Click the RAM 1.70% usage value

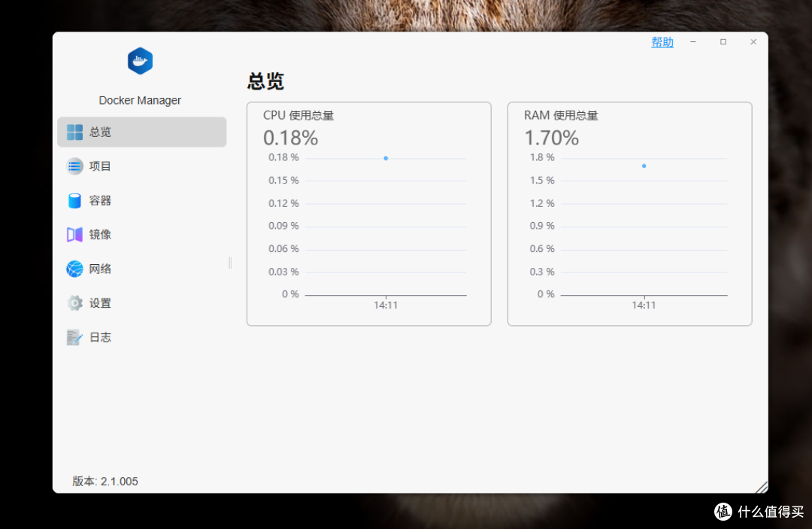click(552, 138)
